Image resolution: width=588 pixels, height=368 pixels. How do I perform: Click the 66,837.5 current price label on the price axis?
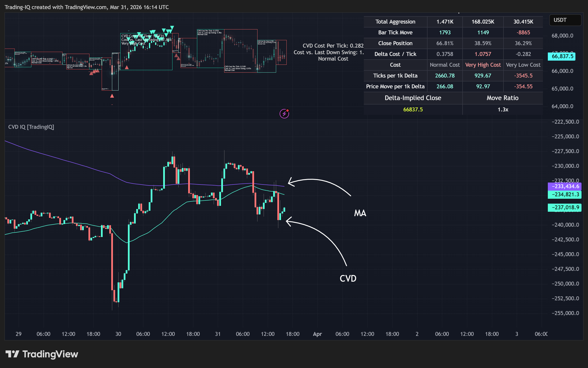(x=562, y=56)
